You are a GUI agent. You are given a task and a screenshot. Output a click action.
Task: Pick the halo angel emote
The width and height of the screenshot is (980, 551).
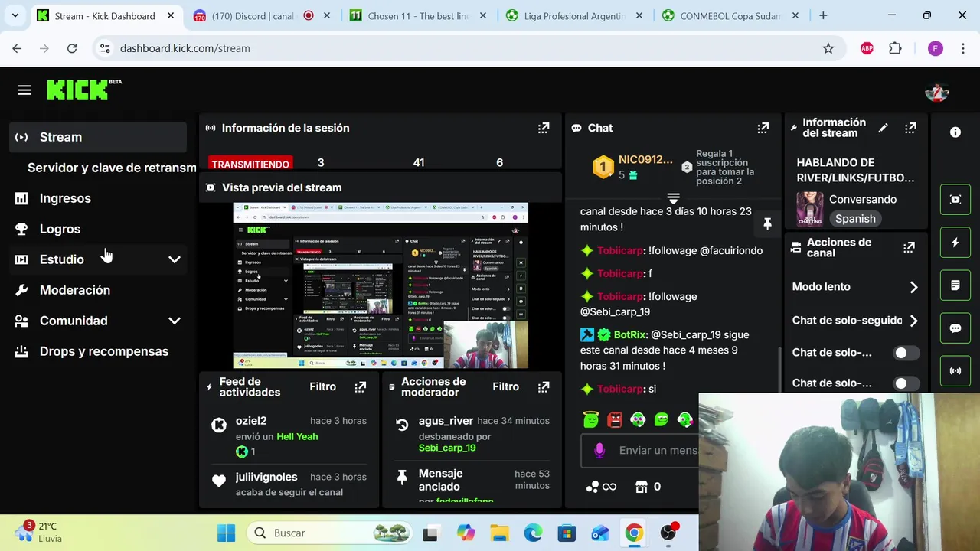pyautogui.click(x=590, y=419)
